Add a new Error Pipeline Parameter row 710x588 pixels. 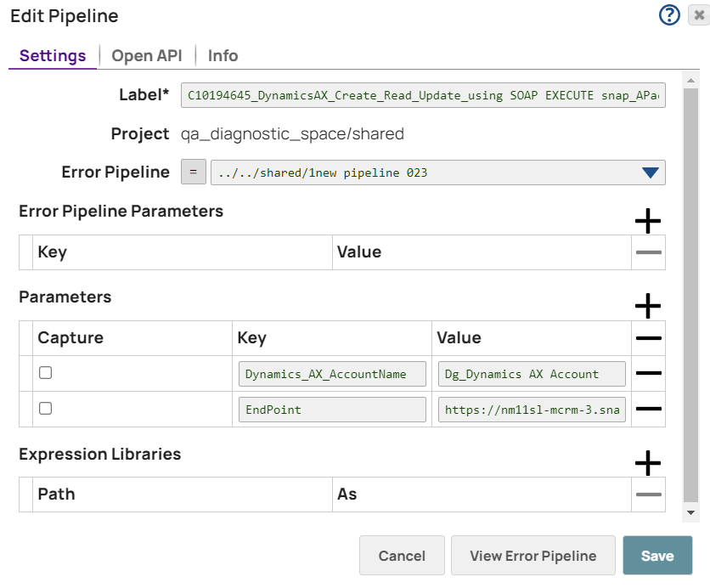[x=647, y=221]
